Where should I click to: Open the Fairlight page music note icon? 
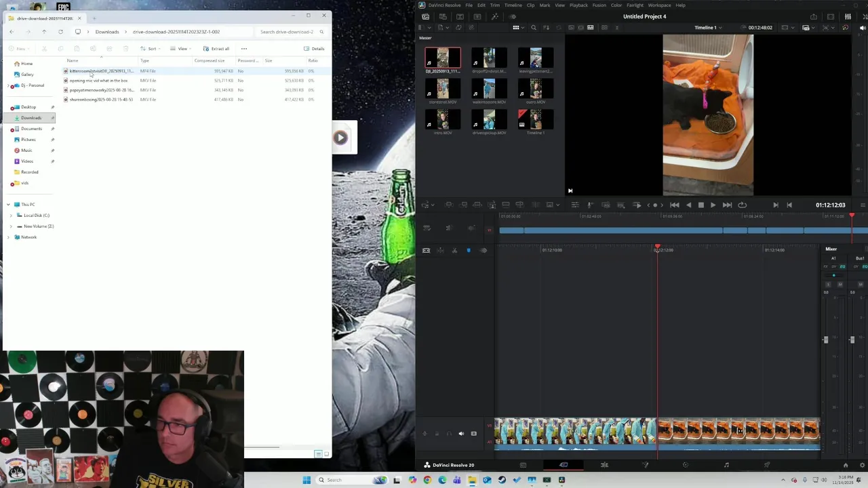click(x=726, y=465)
